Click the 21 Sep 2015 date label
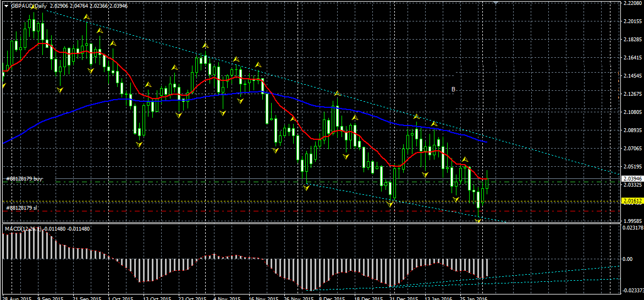This screenshot has height=300, width=644. (87, 297)
